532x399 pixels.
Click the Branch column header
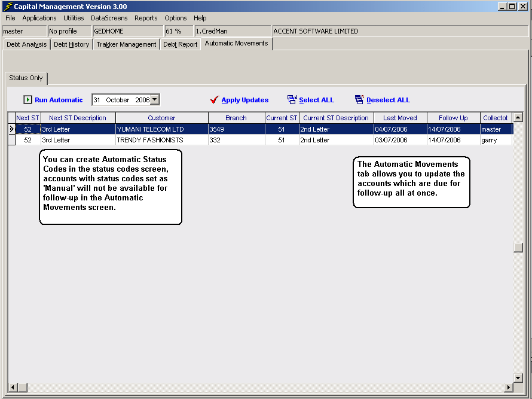click(x=236, y=118)
